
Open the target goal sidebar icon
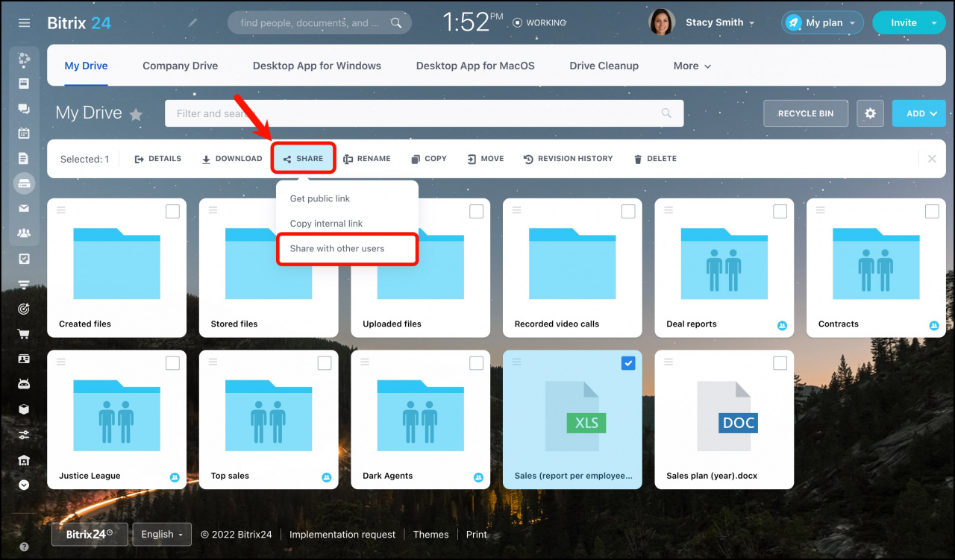point(24,309)
